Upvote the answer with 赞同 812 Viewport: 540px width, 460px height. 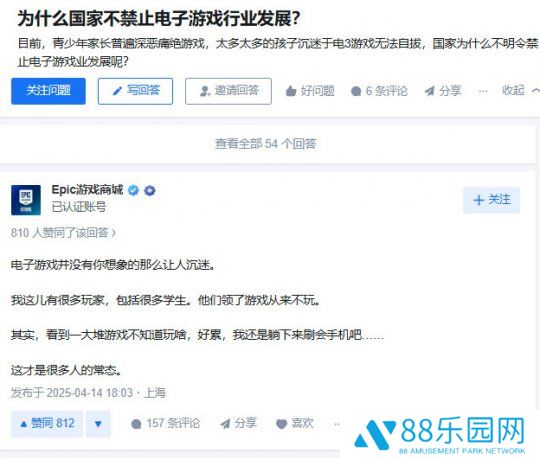47,424
